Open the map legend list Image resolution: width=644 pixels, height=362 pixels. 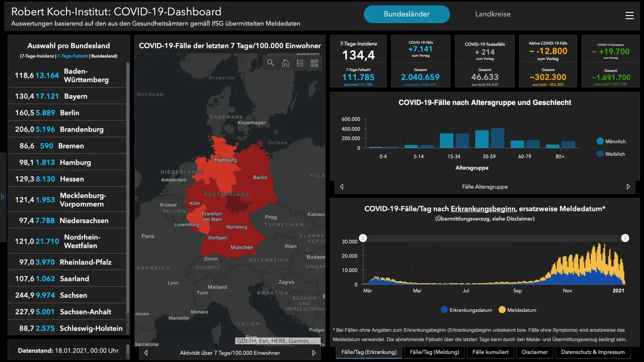(300, 63)
